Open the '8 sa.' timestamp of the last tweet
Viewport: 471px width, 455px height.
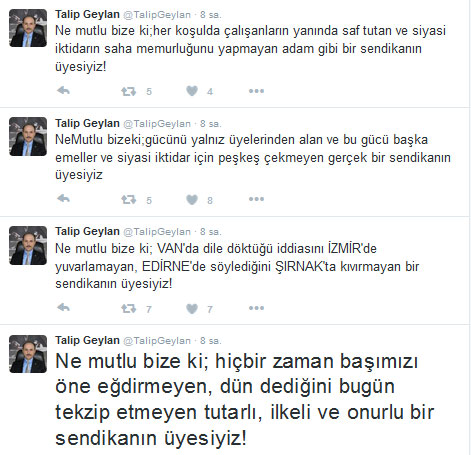pyautogui.click(x=211, y=341)
